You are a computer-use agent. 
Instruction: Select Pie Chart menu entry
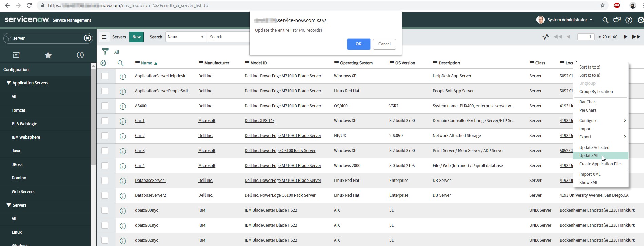point(601,110)
